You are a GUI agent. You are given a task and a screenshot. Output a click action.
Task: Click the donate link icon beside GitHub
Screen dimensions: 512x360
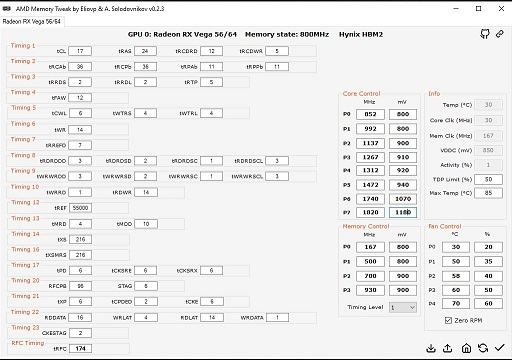(x=499, y=34)
